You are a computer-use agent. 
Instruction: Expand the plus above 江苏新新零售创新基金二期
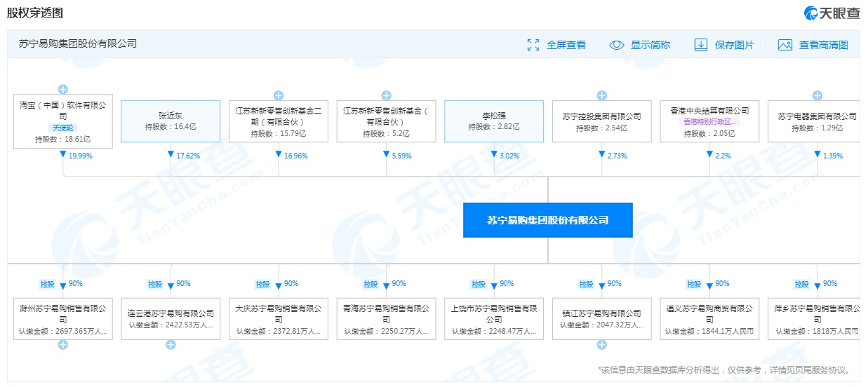point(278,95)
